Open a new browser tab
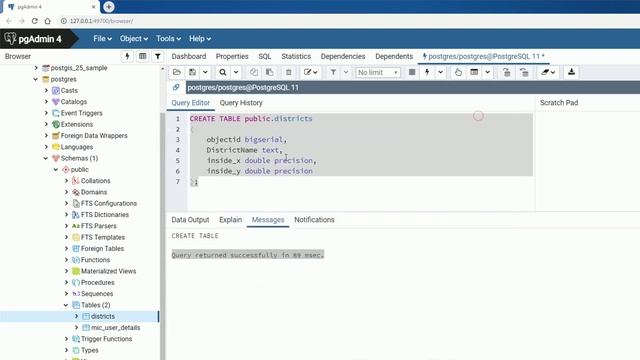 (x=109, y=7)
